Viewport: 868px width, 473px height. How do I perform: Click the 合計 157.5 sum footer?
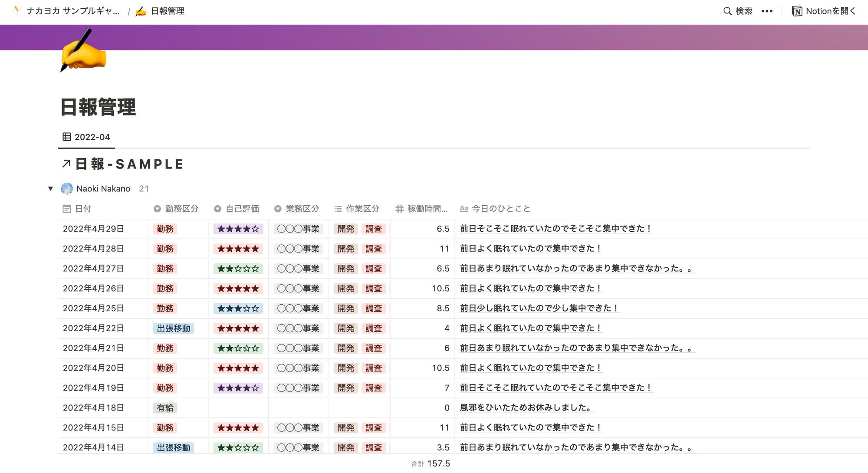coord(431,464)
